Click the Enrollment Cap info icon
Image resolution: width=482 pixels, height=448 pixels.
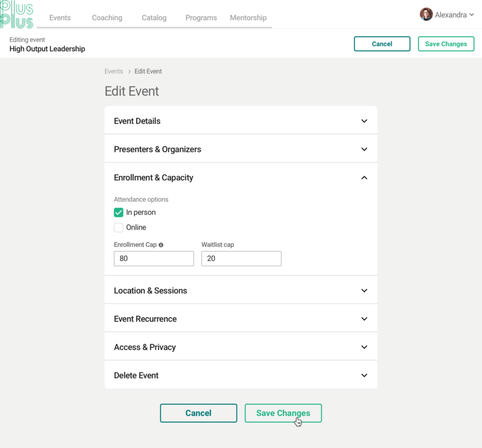click(x=161, y=245)
